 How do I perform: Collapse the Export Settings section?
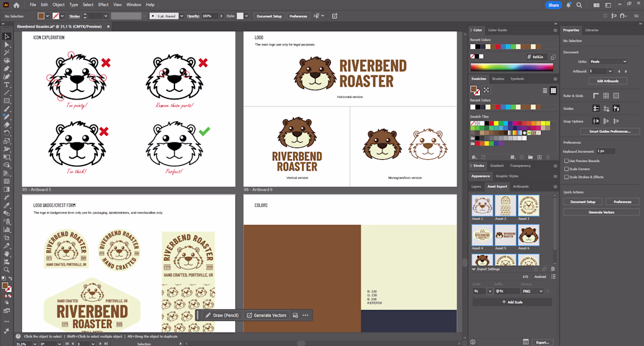[x=474, y=269]
